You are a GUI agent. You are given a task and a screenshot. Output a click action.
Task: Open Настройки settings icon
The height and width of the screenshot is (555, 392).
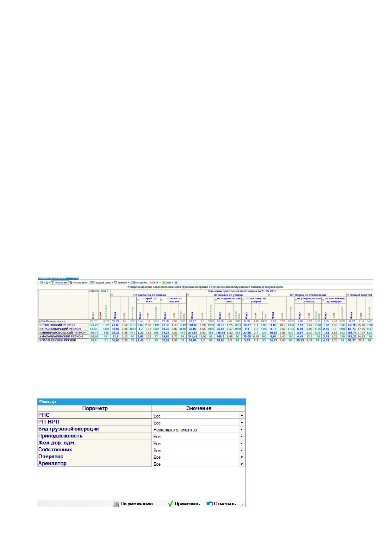(140, 283)
